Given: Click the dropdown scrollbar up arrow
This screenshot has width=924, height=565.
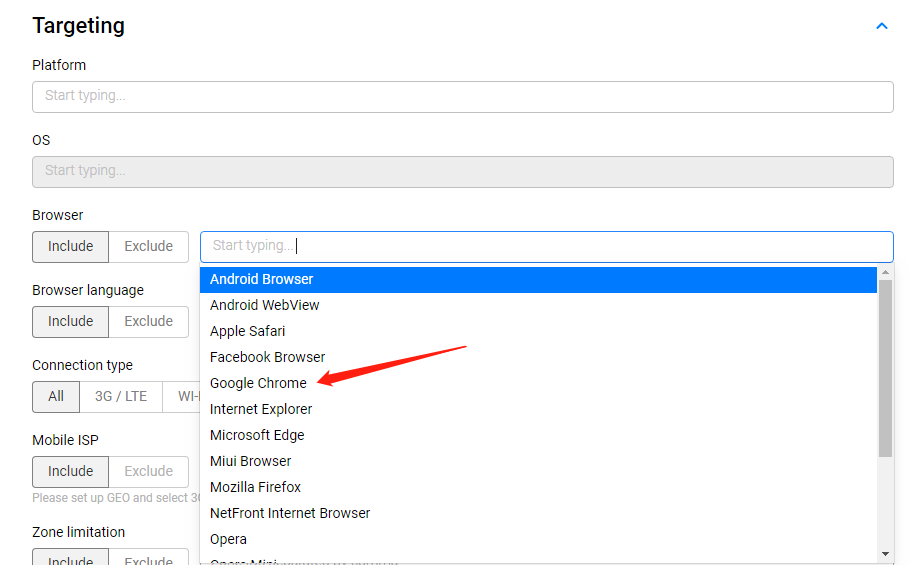Looking at the screenshot, I should (x=885, y=272).
